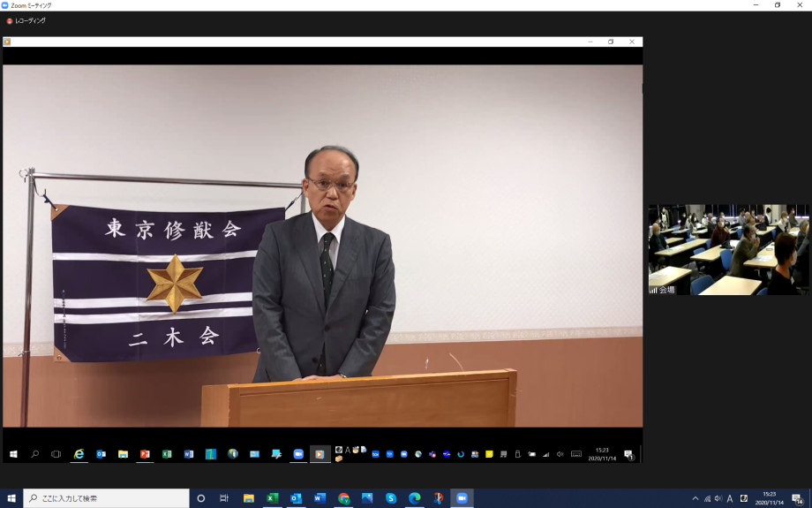Open the notification center
812x508 pixels.
pyautogui.click(x=797, y=498)
